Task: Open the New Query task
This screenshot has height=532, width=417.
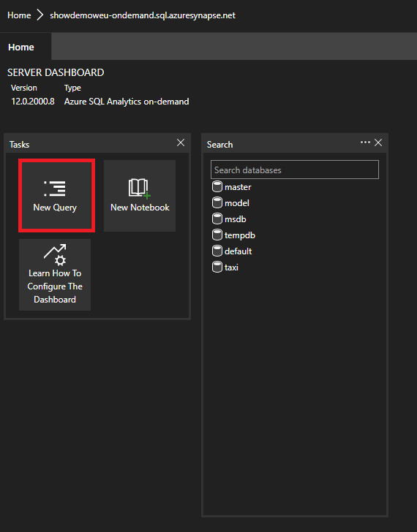Action: 56,195
